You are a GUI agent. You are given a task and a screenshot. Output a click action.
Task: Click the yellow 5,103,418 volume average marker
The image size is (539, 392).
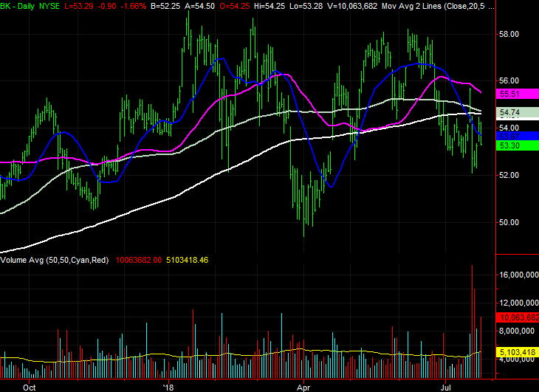click(x=518, y=352)
